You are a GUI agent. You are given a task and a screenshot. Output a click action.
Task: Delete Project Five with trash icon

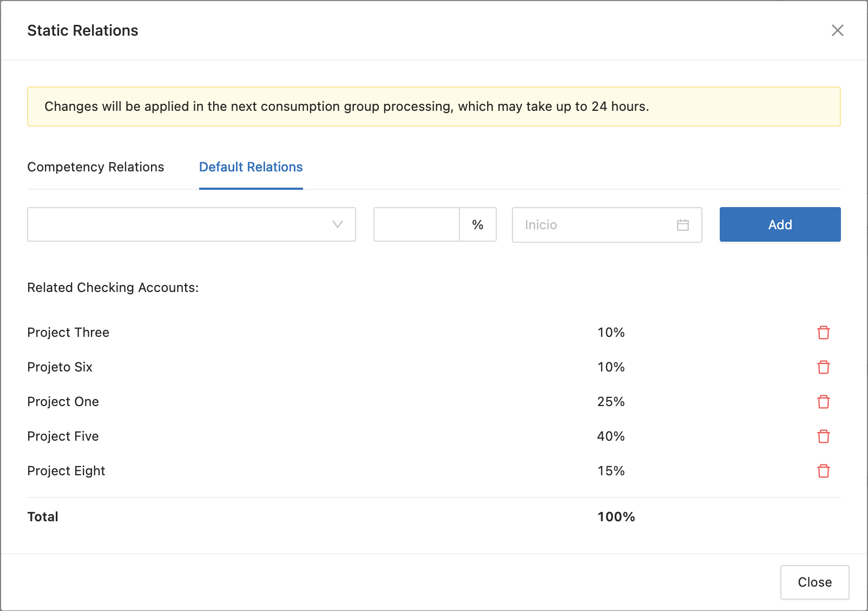point(823,436)
